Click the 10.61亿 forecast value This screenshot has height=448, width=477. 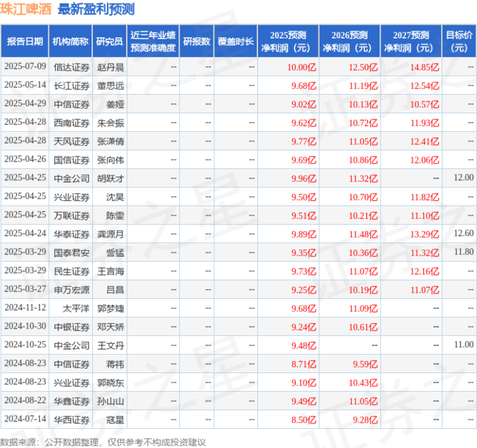[x=364, y=327]
